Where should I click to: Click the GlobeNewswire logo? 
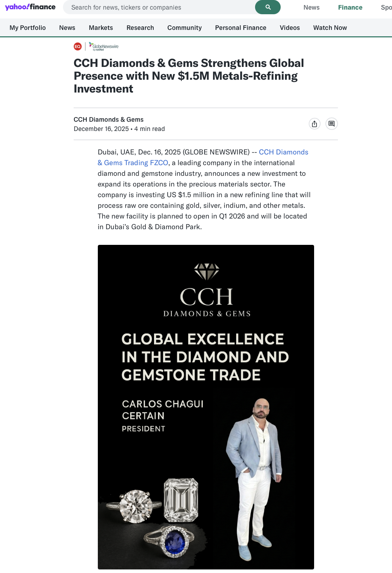(104, 47)
